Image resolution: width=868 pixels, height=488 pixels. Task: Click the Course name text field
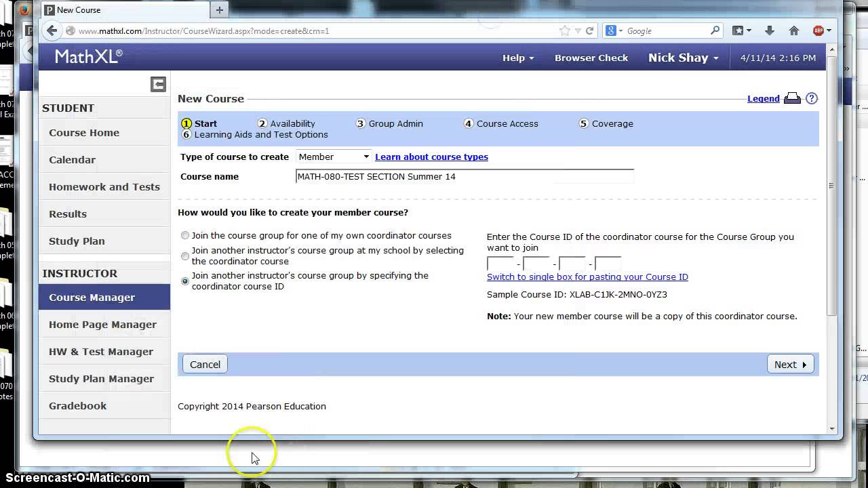(465, 176)
